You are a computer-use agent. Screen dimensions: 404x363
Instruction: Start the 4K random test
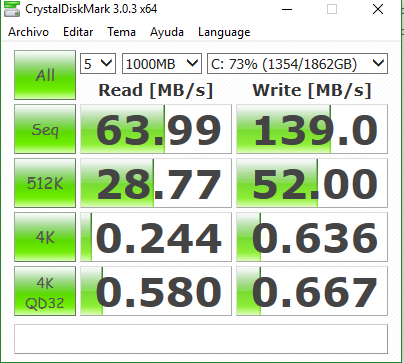45,237
